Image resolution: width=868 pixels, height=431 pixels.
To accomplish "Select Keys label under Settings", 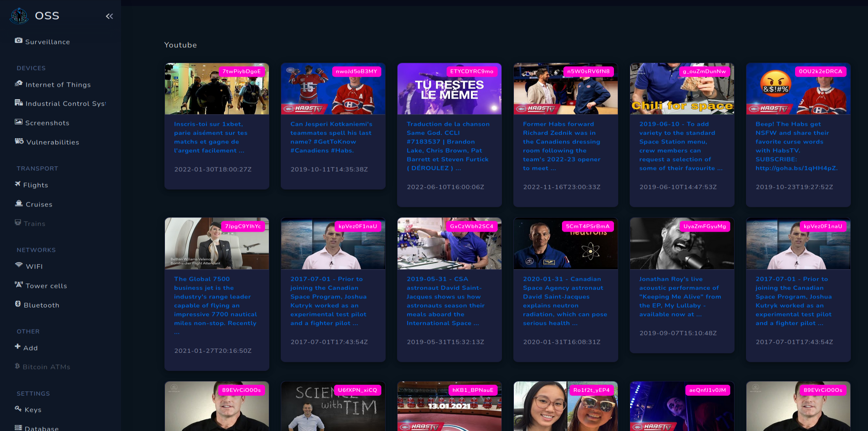I will pos(33,410).
